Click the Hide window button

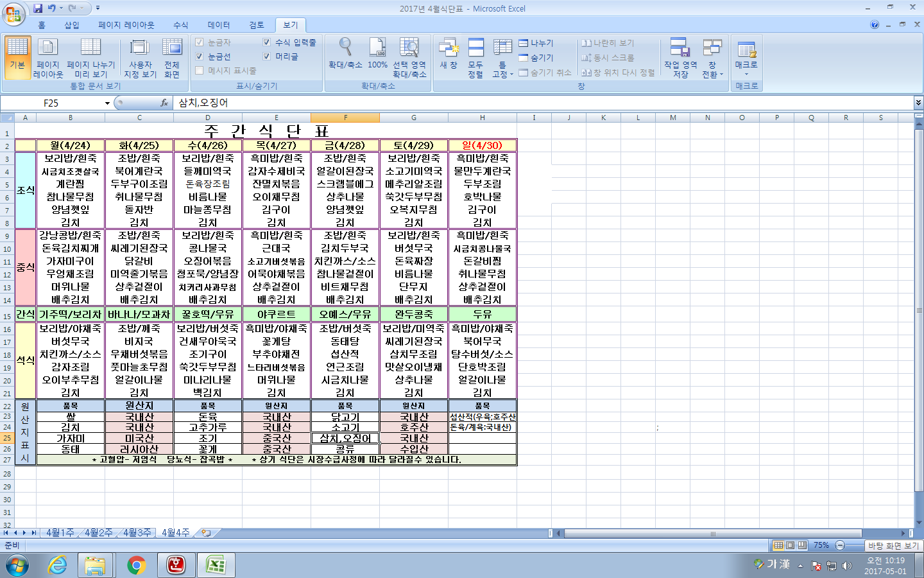tap(536, 58)
